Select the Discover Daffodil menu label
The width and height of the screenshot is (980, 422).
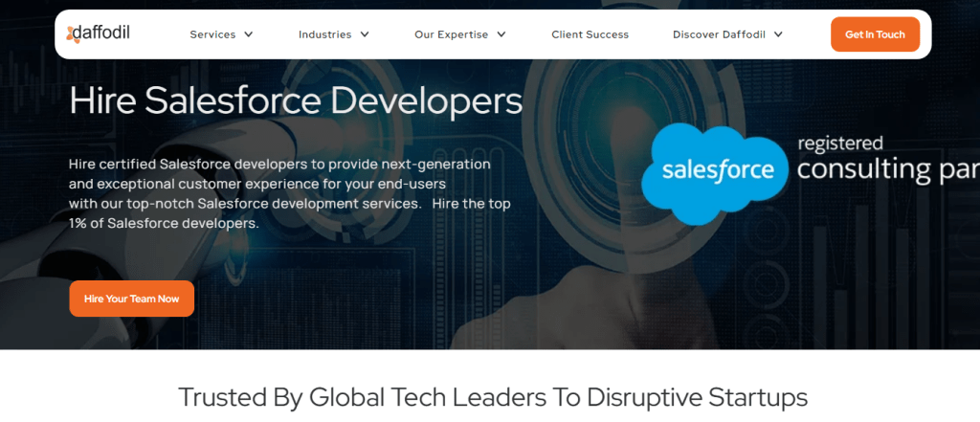click(719, 34)
